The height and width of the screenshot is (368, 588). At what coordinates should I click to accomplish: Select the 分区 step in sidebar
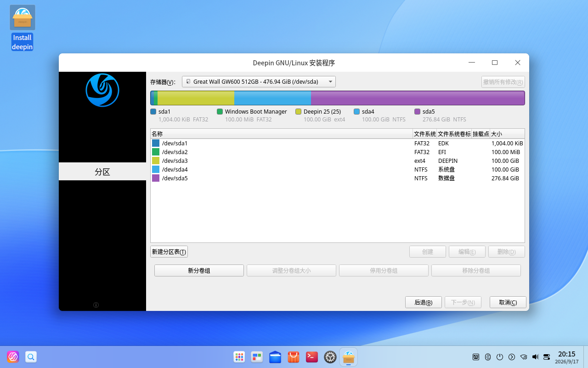(x=102, y=172)
